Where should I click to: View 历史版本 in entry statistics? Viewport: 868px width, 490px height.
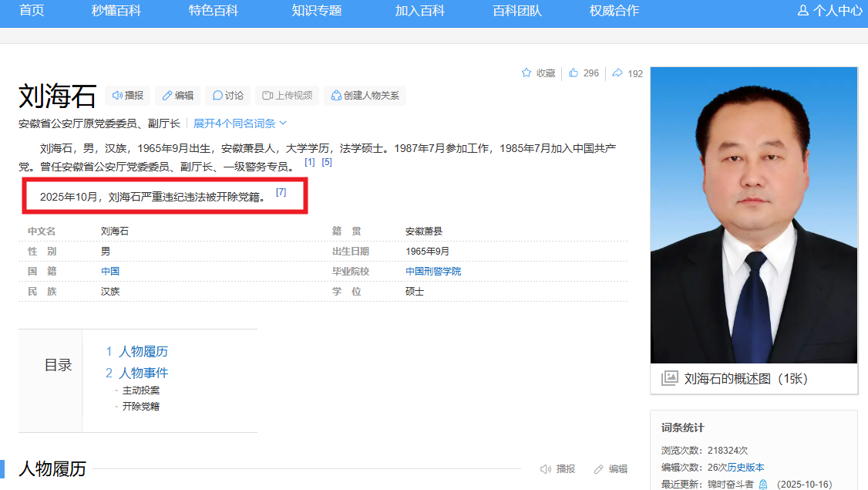click(746, 468)
